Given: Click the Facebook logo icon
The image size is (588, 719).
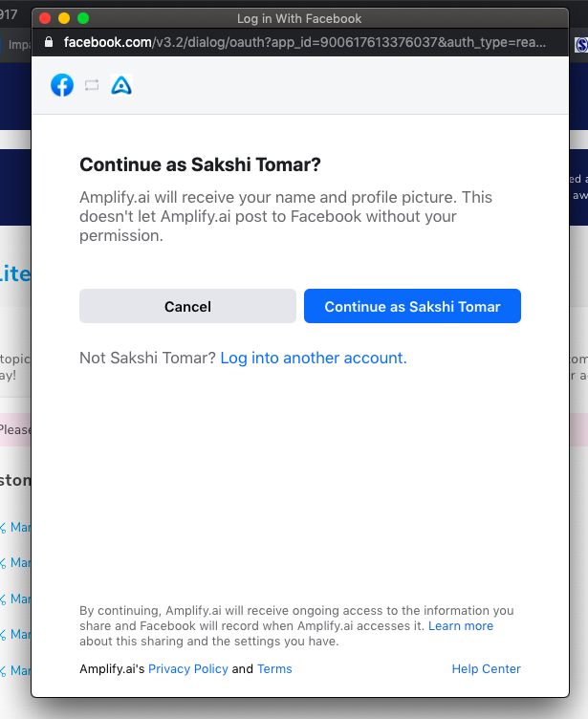Looking at the screenshot, I should click(x=62, y=85).
